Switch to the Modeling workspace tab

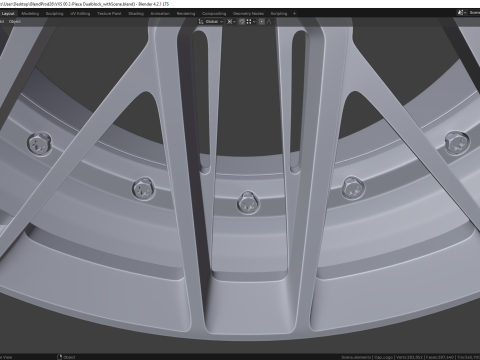click(30, 14)
